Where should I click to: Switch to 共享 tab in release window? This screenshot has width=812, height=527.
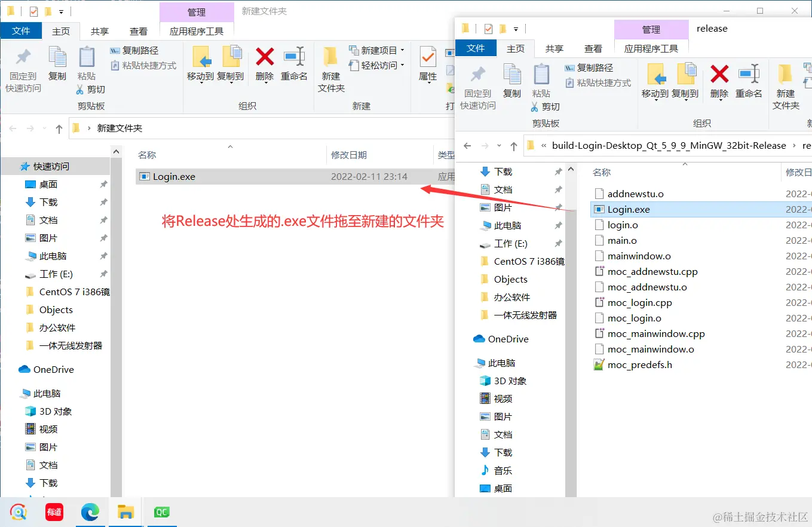(554, 48)
